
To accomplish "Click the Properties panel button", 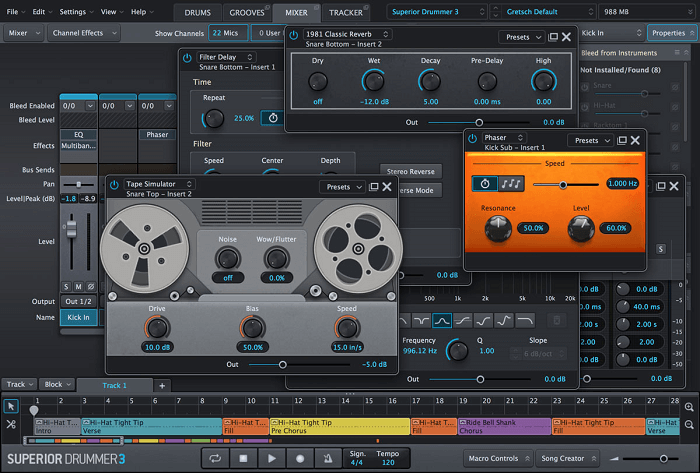I will tap(672, 33).
